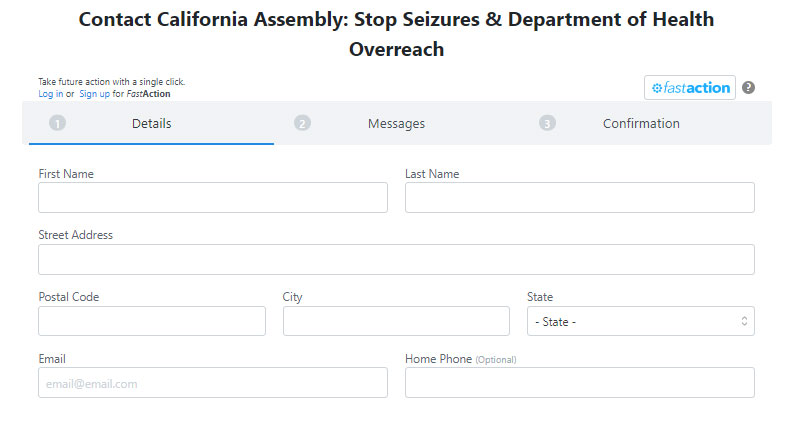
Task: Click the step 3 circle icon
Action: click(547, 124)
